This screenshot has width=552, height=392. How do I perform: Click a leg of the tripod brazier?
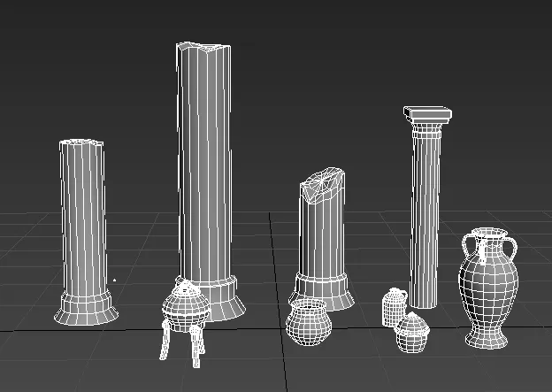(165, 341)
